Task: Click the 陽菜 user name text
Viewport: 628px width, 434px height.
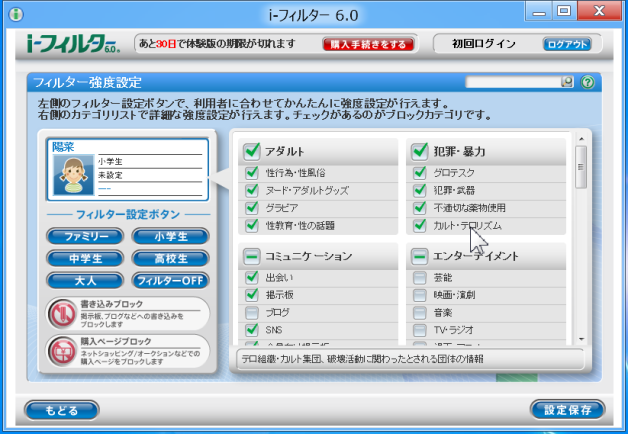Action: pos(63,147)
